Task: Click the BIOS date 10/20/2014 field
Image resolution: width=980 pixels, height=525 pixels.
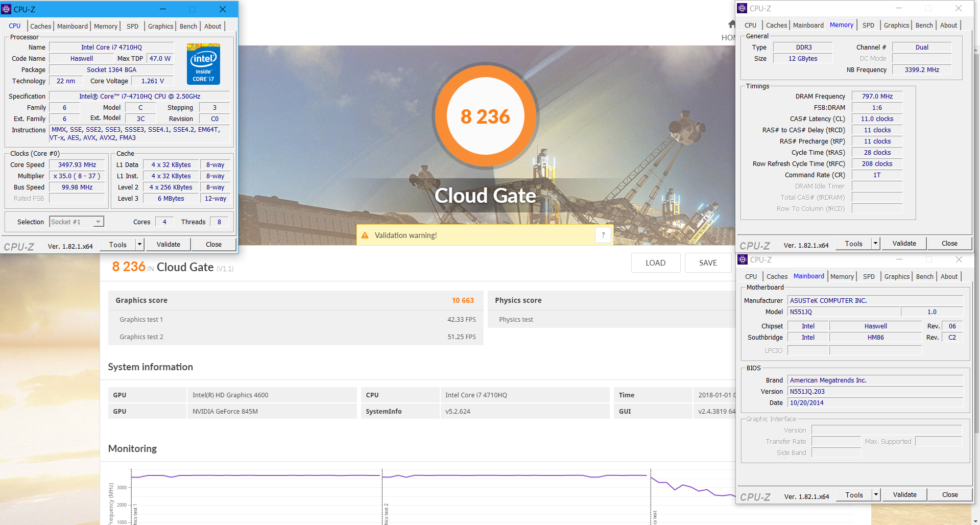Action: [875, 403]
